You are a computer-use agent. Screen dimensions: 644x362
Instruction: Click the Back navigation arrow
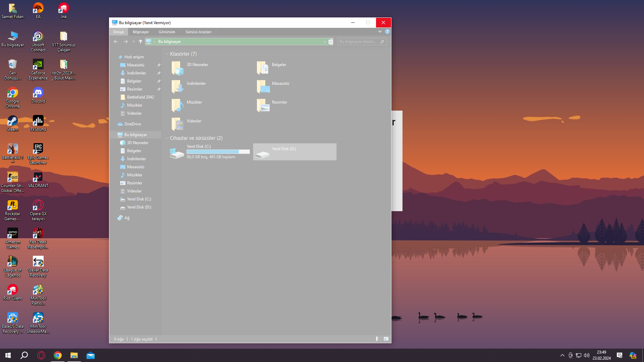click(116, 42)
